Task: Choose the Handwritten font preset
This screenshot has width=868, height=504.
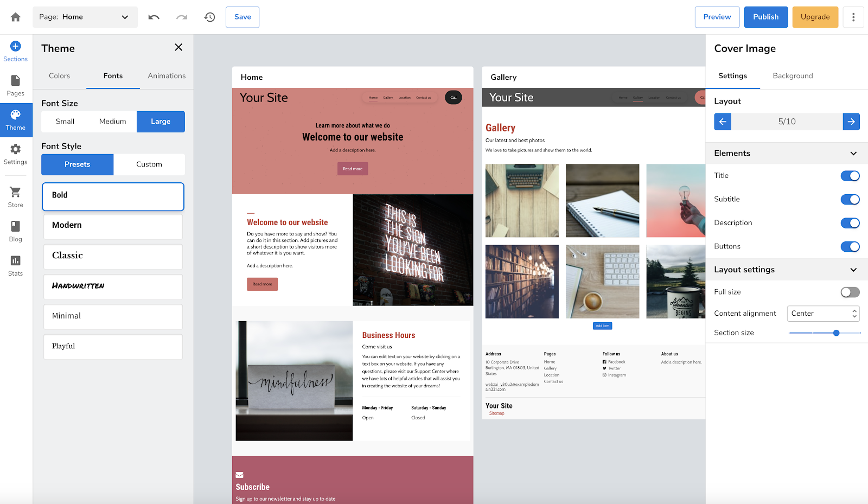Action: (x=113, y=286)
